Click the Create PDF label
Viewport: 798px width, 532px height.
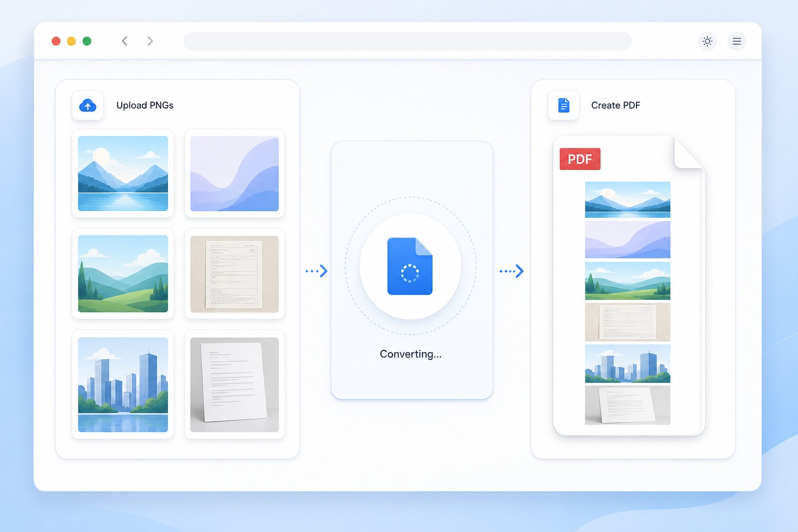(616, 105)
